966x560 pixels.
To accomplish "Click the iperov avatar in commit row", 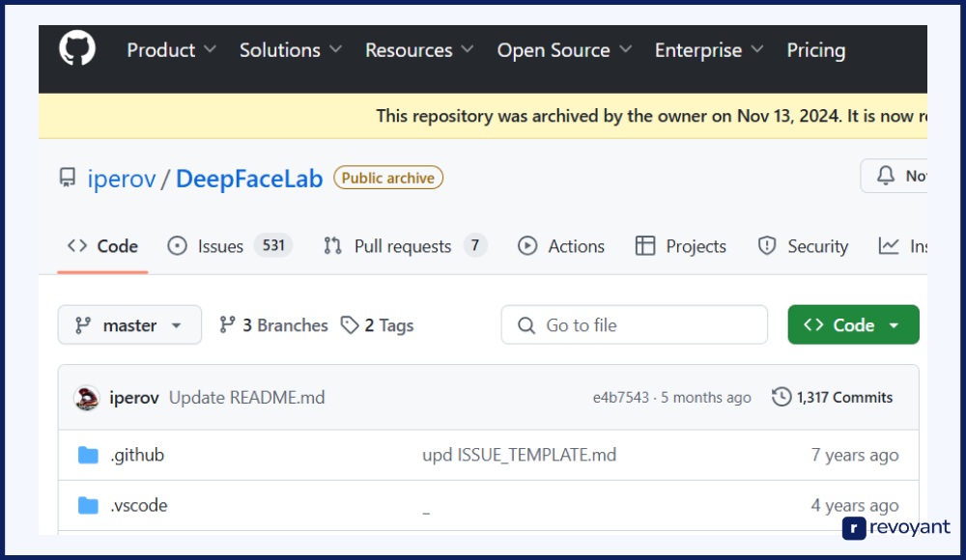I will coord(87,398).
